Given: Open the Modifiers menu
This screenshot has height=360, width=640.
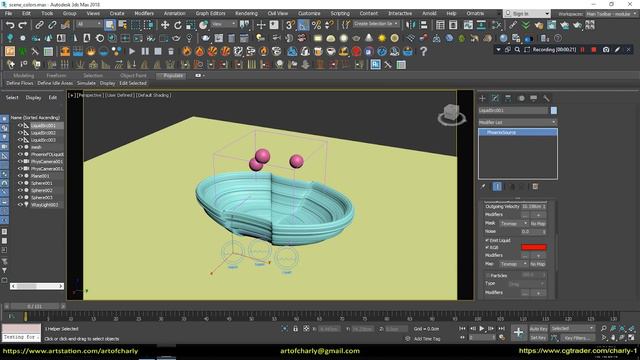Looking at the screenshot, I should (144, 13).
